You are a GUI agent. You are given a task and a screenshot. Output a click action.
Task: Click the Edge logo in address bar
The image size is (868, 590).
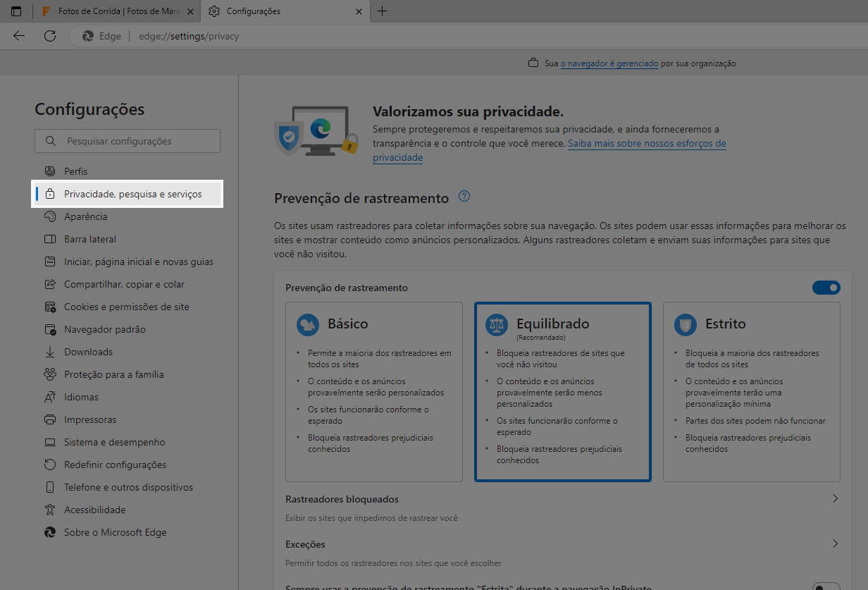point(88,36)
